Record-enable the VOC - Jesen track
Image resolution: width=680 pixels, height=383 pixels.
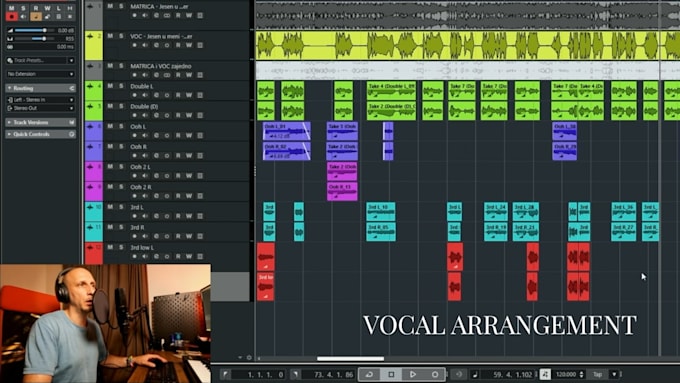tap(134, 45)
